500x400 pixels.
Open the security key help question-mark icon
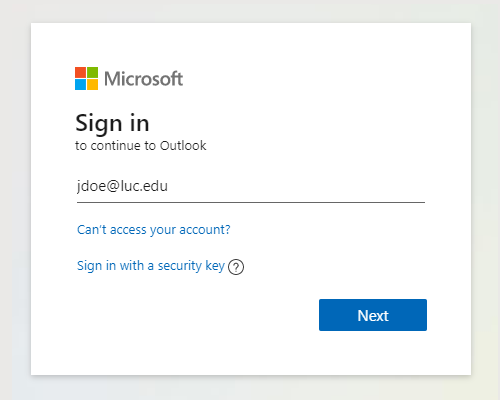coord(236,267)
